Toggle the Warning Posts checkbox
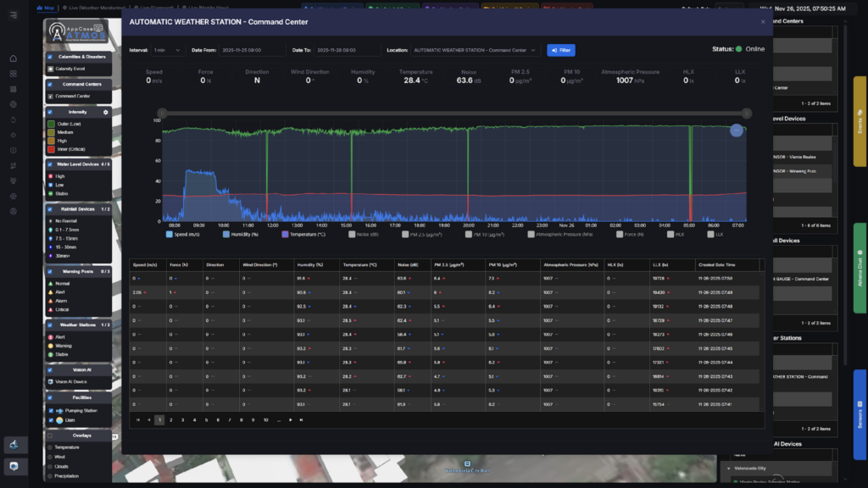The image size is (868, 488). [50, 272]
